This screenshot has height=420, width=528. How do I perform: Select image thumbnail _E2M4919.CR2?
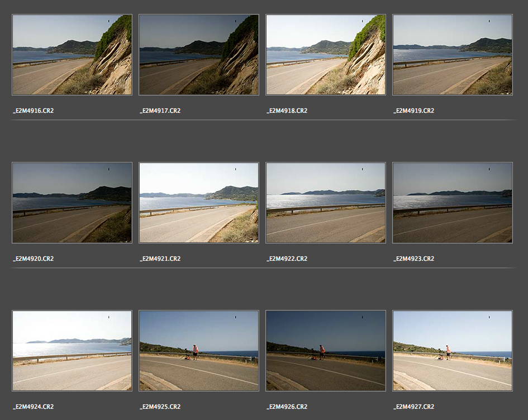(452, 55)
